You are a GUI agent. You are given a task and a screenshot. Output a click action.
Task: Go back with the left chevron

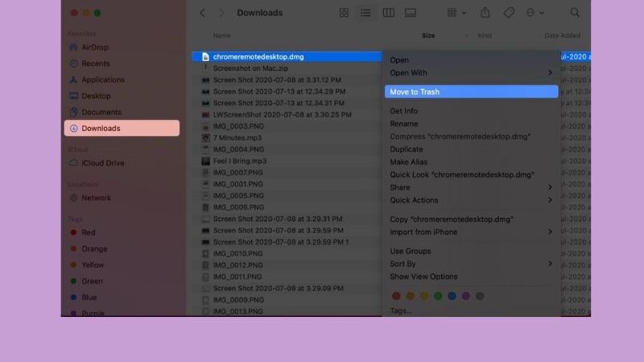202,13
